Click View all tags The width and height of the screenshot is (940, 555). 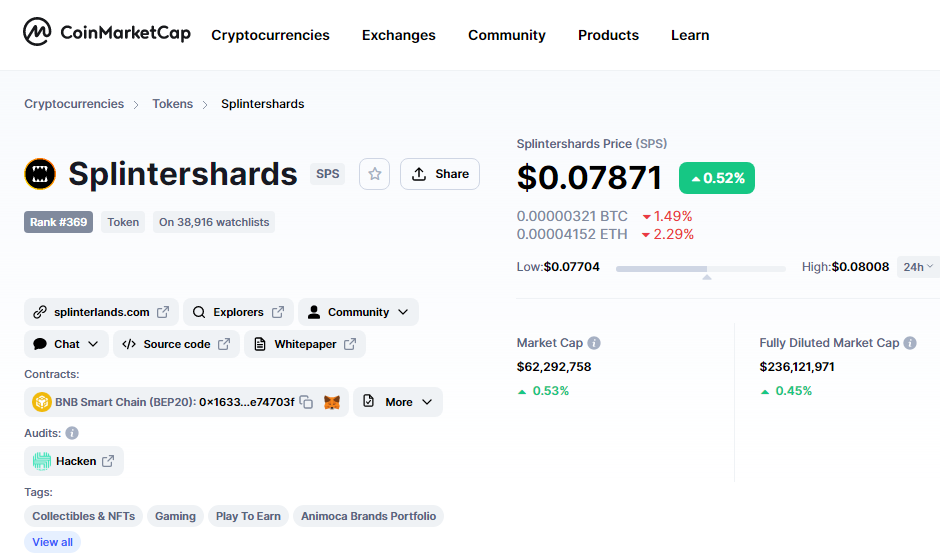[52, 542]
